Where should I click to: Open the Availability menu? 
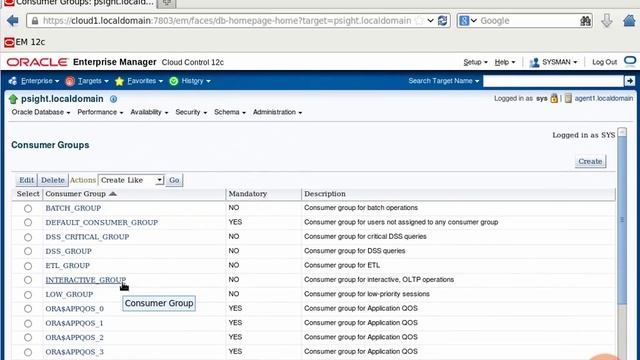(149, 112)
